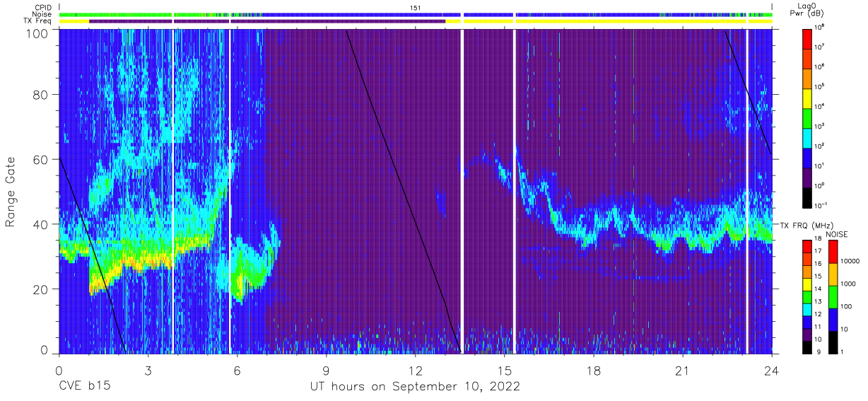Click the cyan segment of Lag0 power color bar

click(807, 136)
